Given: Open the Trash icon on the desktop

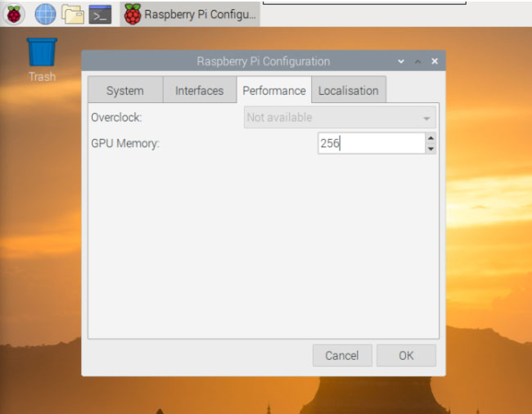Looking at the screenshot, I should (x=42, y=60).
